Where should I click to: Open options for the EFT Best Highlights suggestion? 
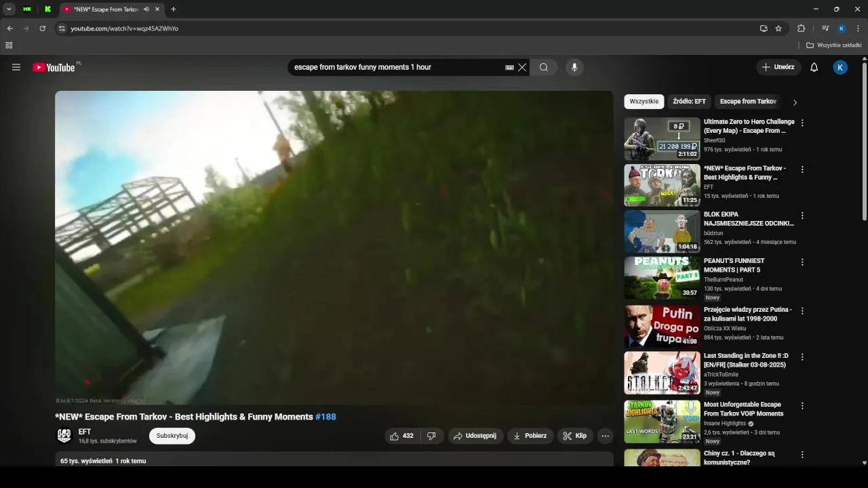802,169
